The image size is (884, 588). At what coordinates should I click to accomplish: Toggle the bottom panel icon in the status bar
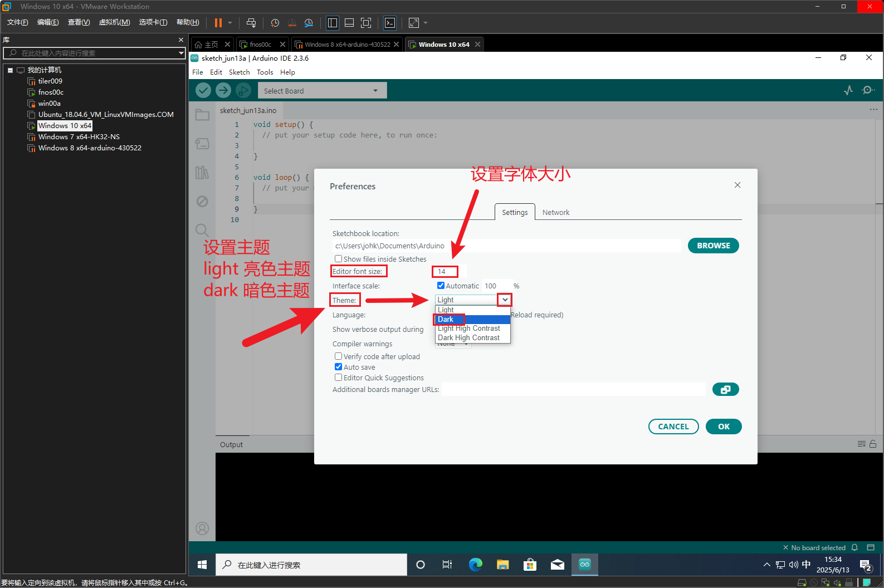871,547
